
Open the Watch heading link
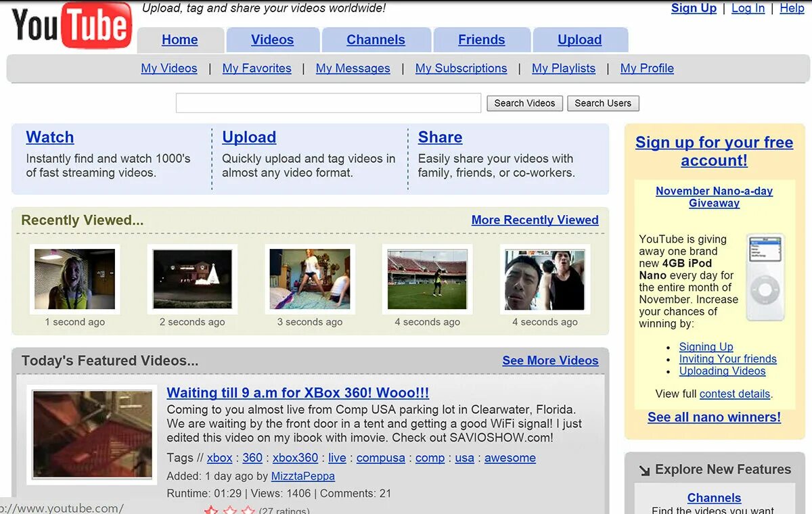50,137
